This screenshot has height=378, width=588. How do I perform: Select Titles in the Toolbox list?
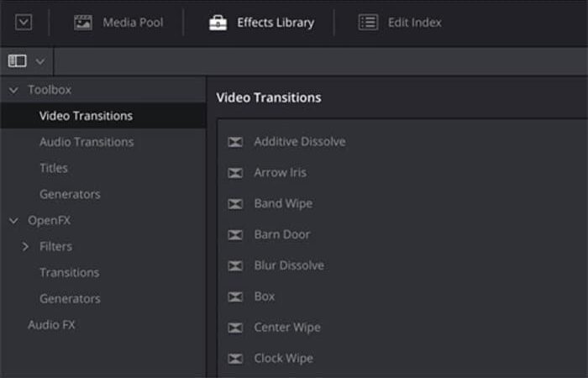pyautogui.click(x=54, y=168)
